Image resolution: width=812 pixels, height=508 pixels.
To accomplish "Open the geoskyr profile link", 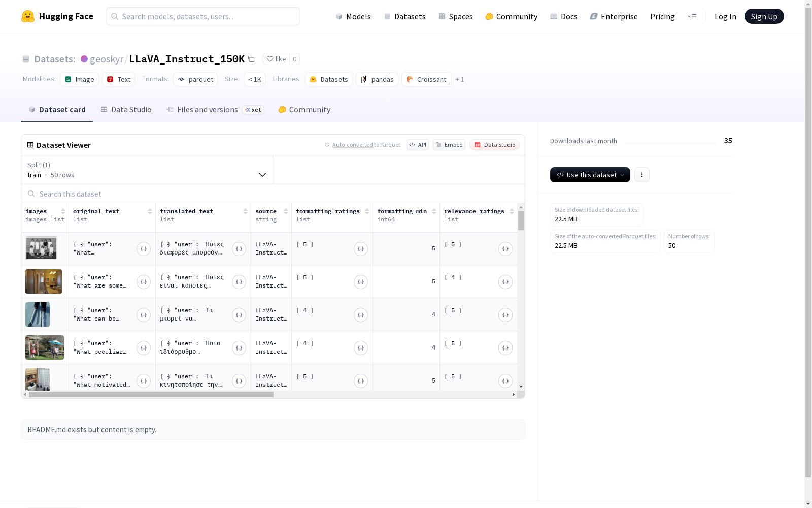I will pyautogui.click(x=107, y=59).
